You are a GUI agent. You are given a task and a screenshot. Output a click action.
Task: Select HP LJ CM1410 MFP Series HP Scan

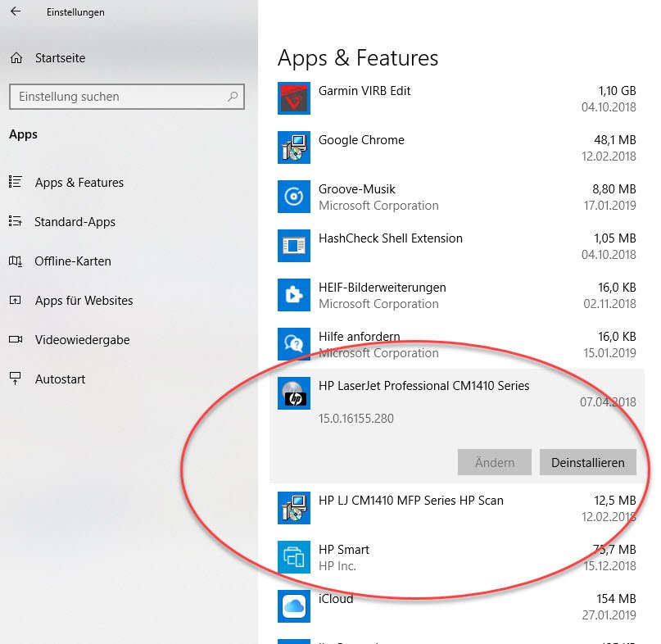click(x=411, y=501)
